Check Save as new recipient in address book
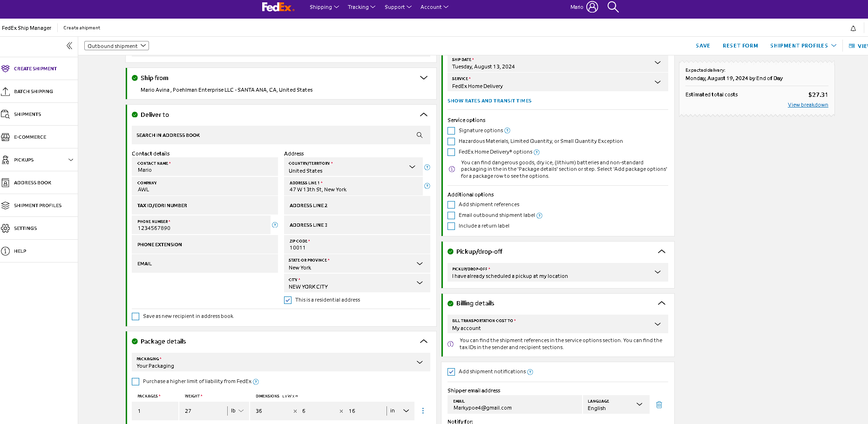868x424 pixels. [x=136, y=316]
